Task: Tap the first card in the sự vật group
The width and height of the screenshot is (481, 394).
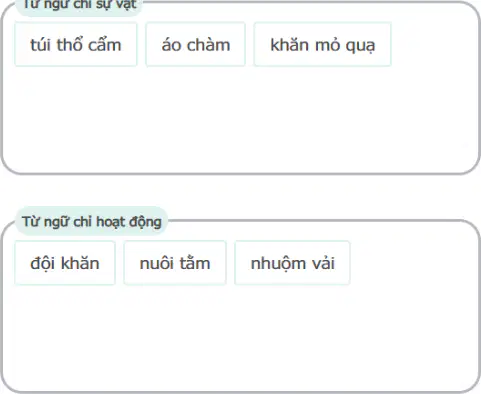Action: tap(76, 44)
